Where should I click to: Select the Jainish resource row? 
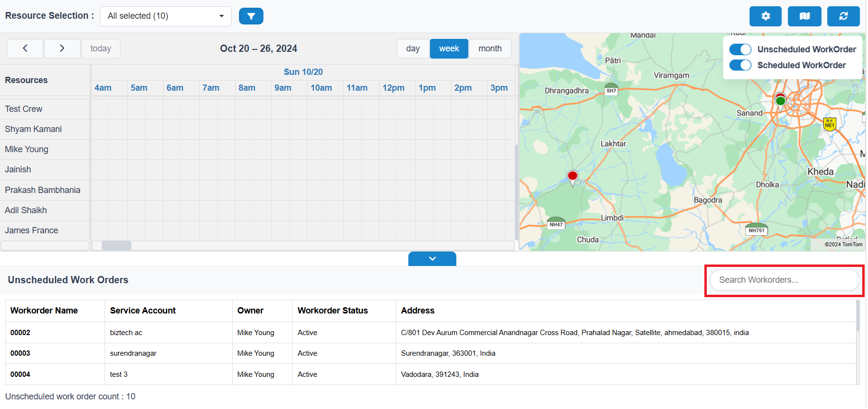click(x=45, y=169)
